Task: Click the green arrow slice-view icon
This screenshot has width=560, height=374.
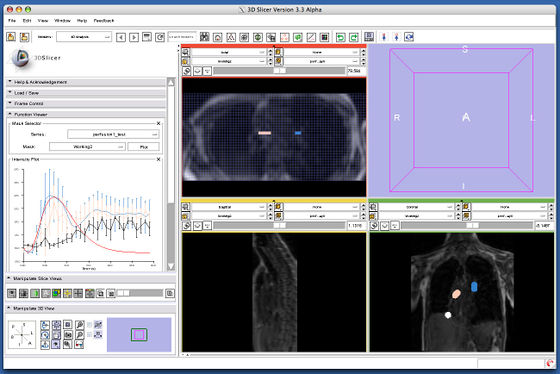Action: click(x=35, y=294)
